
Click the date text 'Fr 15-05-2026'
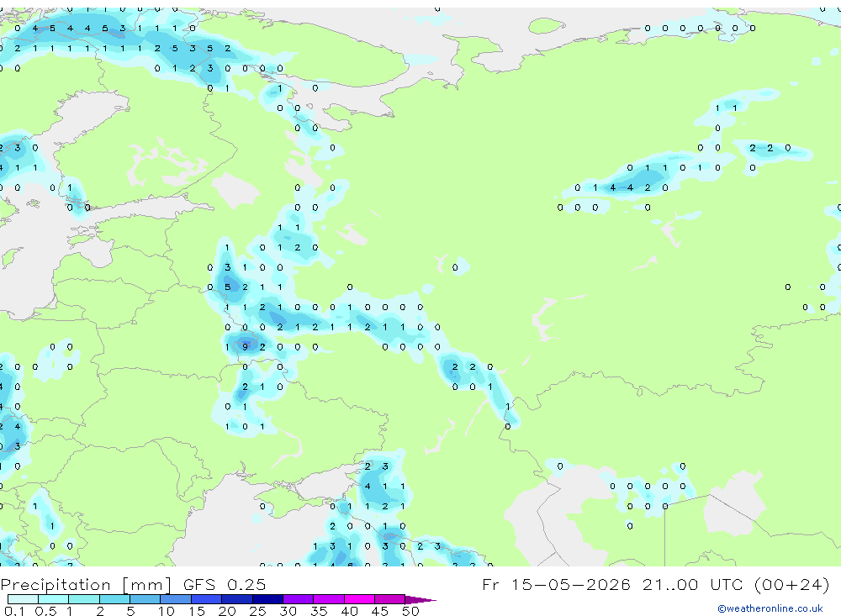[x=556, y=584]
